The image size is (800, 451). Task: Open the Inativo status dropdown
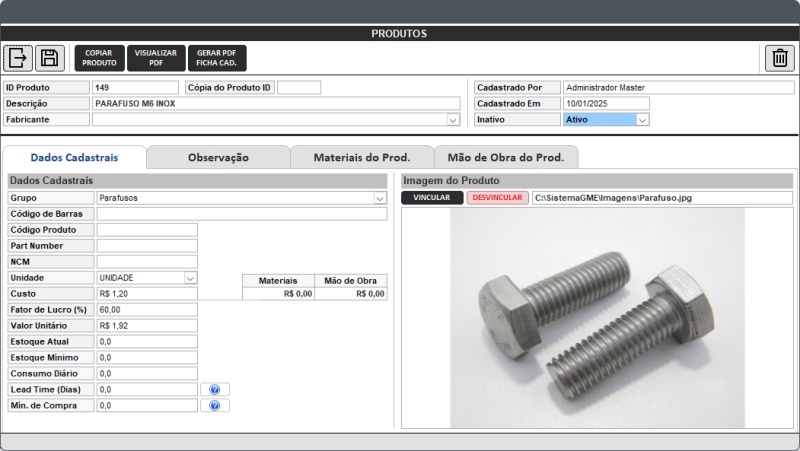point(642,120)
